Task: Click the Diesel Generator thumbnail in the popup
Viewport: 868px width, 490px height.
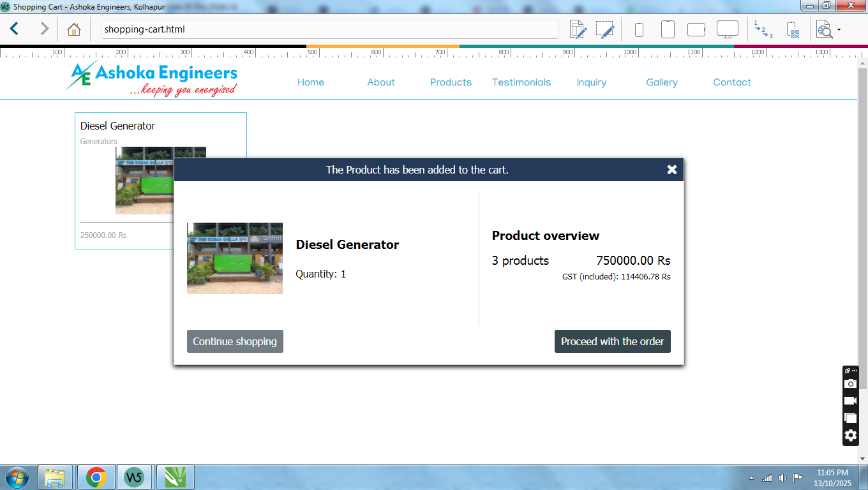Action: (x=234, y=258)
